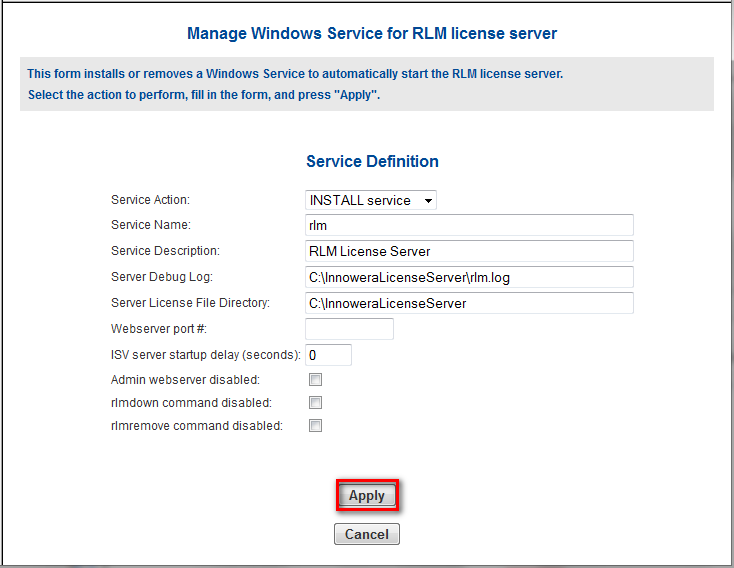
Task: Click the 'Admin webserver disabled:' label text
Action: 185,380
